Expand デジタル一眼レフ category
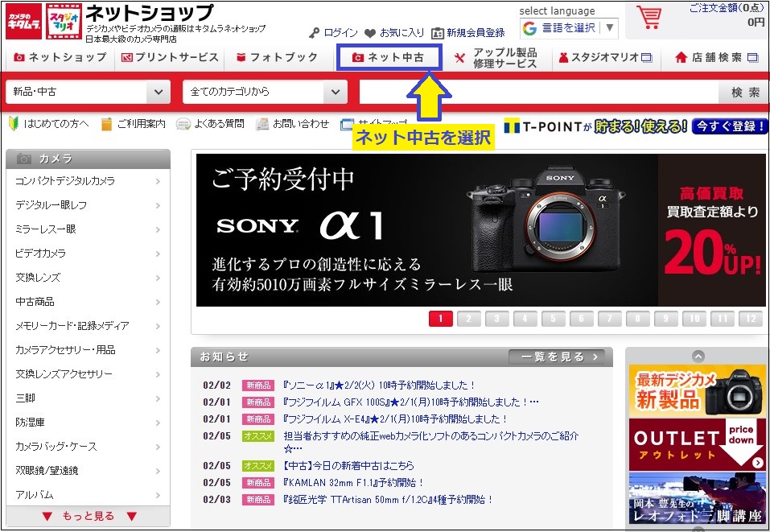The height and width of the screenshot is (532, 770). [x=88, y=205]
